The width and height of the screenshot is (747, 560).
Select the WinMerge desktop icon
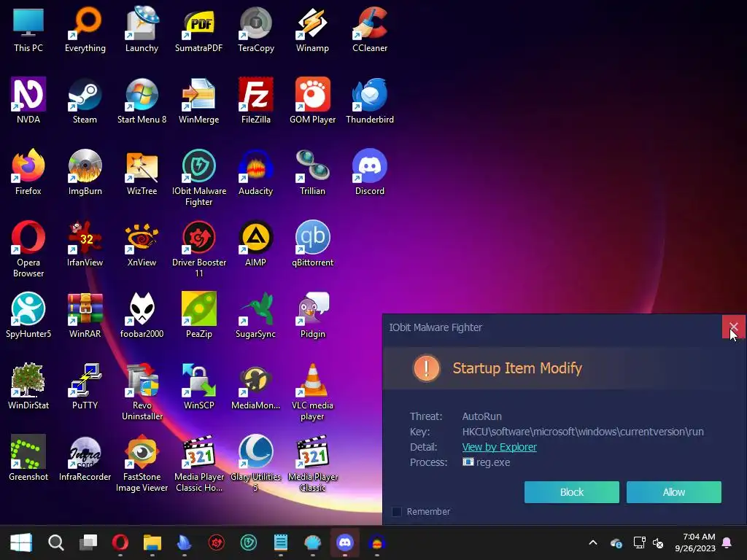click(198, 101)
